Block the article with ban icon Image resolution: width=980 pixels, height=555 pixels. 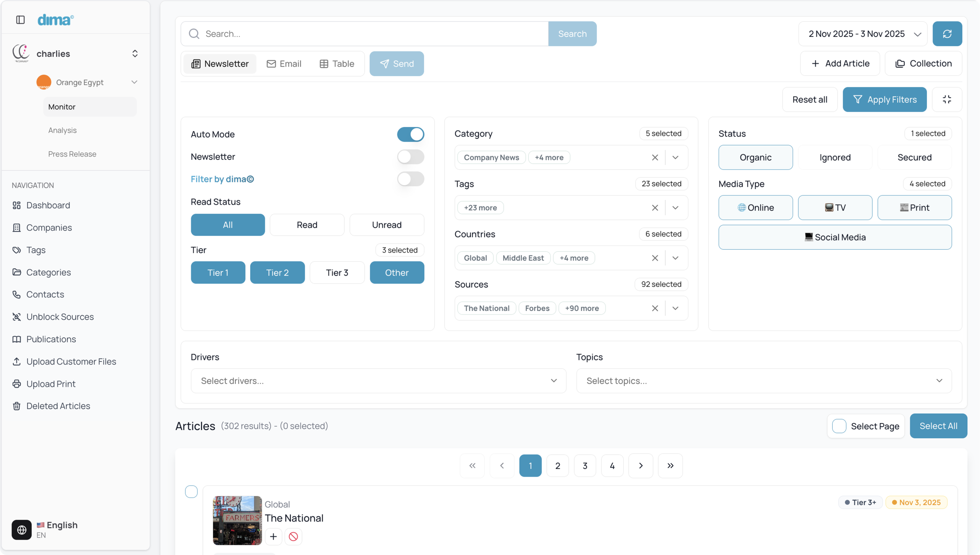[293, 537]
